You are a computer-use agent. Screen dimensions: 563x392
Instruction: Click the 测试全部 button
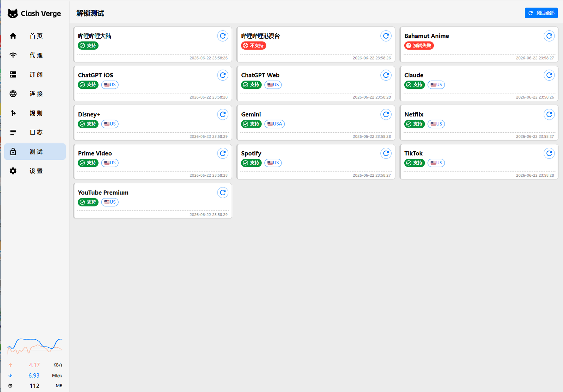(x=541, y=13)
